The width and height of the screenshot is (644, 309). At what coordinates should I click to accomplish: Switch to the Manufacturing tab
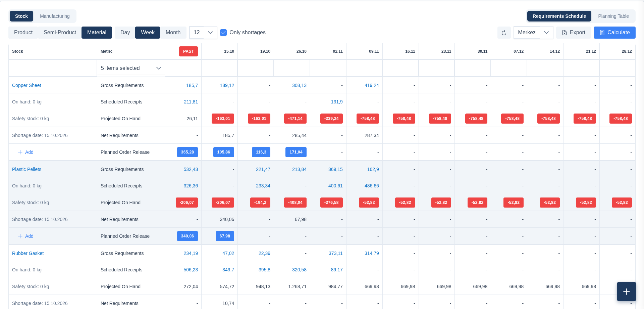(55, 16)
